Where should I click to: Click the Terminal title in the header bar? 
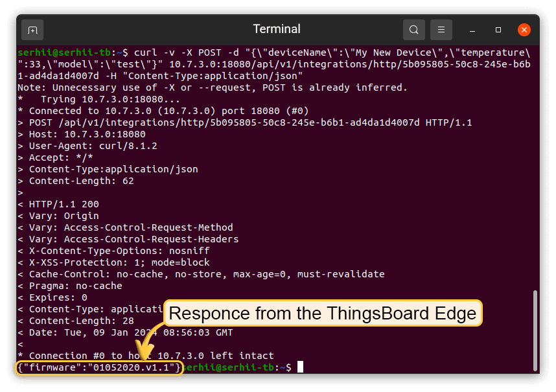(x=277, y=29)
